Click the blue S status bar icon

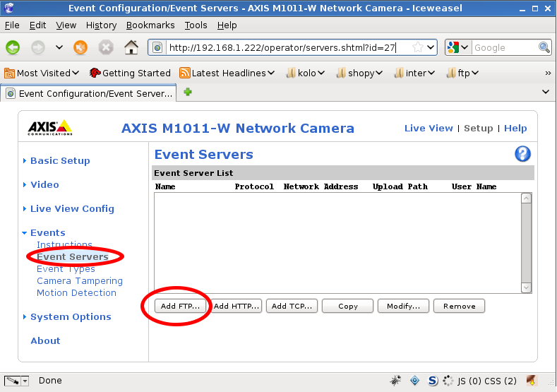pyautogui.click(x=432, y=381)
